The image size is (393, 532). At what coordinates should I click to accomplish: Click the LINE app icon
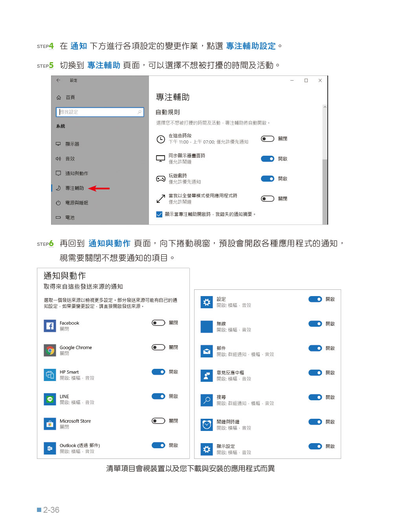(50, 399)
